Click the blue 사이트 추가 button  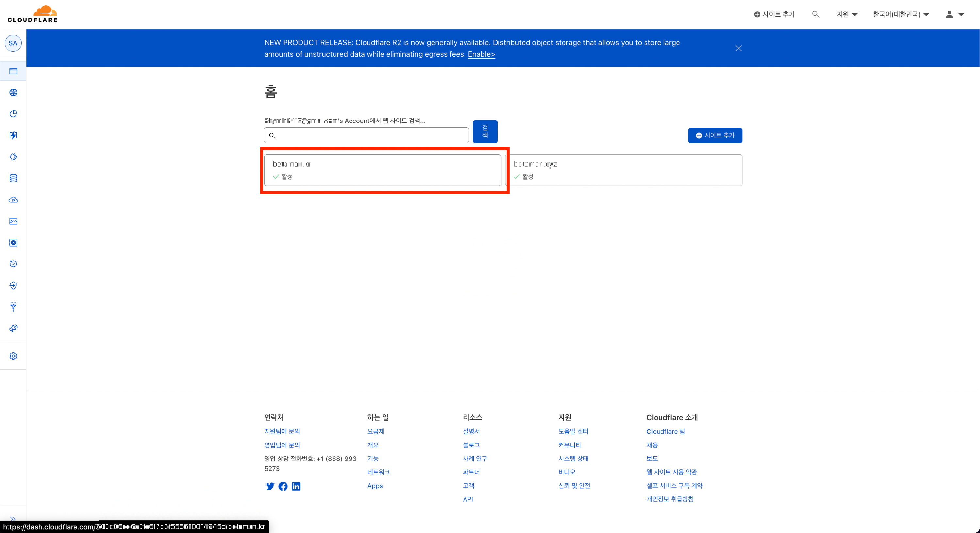point(715,136)
